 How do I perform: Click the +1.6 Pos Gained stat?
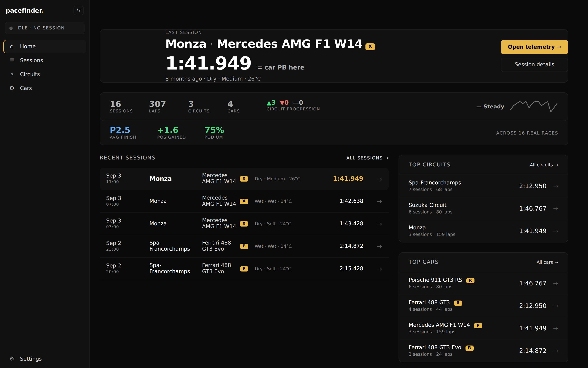pyautogui.click(x=171, y=133)
